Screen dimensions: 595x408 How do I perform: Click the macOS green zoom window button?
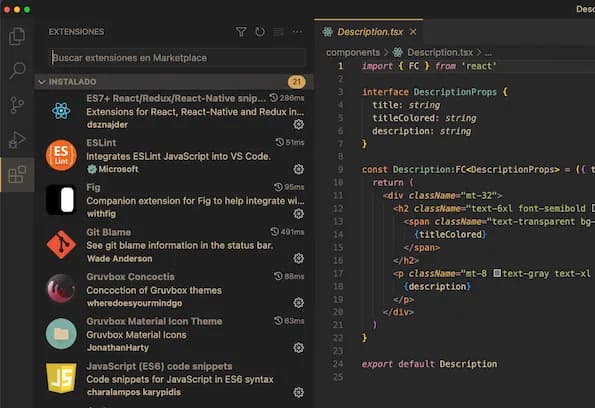pos(27,10)
